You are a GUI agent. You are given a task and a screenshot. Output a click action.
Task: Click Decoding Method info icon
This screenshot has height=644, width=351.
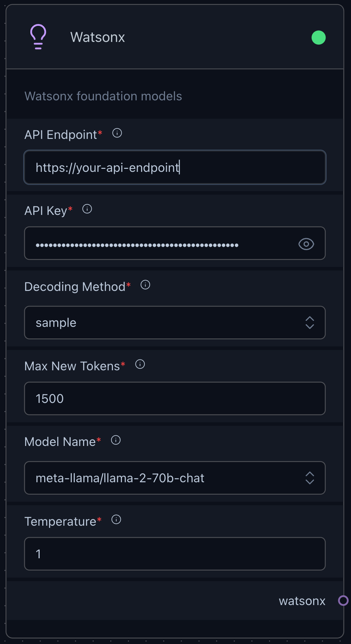(145, 285)
